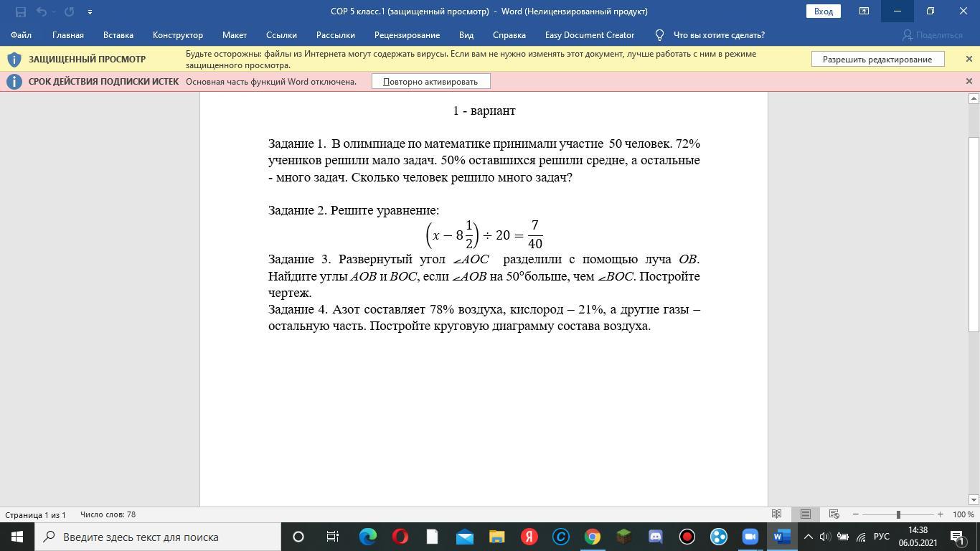Screen dimensions: 980x551
Task: Open the Рецензирование tab
Action: pyautogui.click(x=407, y=34)
